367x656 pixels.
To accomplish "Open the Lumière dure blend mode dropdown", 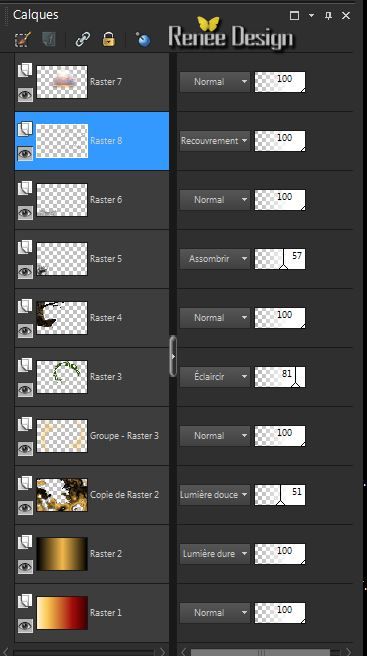I will click(215, 554).
